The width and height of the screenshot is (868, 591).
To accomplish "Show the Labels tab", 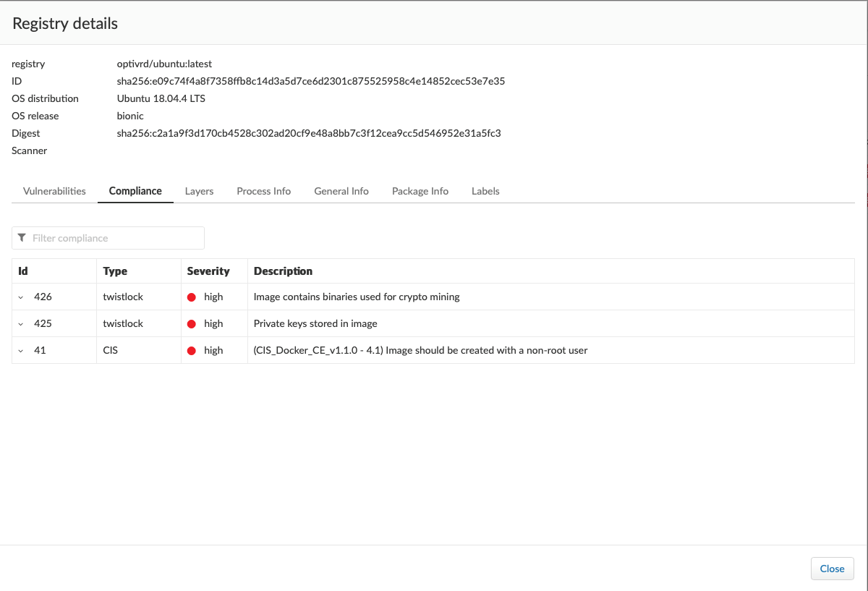I will pyautogui.click(x=485, y=191).
